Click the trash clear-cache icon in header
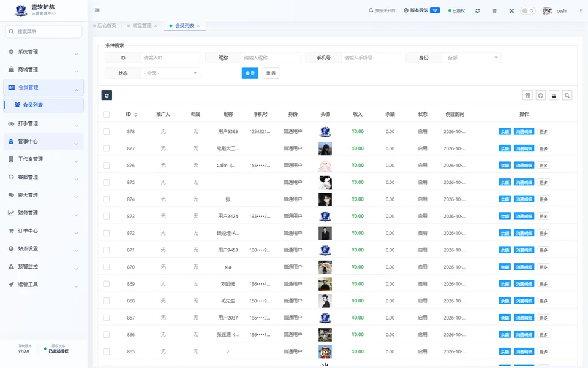This screenshot has height=368, width=588. (495, 11)
